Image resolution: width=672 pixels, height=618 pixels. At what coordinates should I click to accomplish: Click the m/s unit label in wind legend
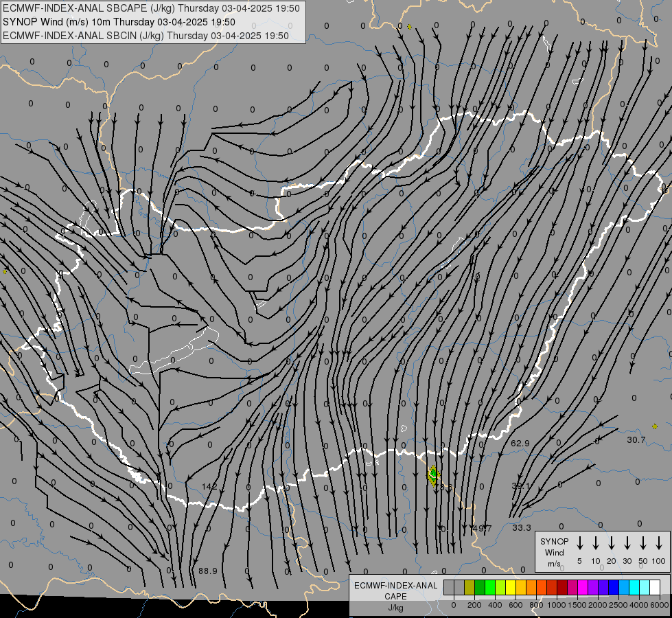554,564
